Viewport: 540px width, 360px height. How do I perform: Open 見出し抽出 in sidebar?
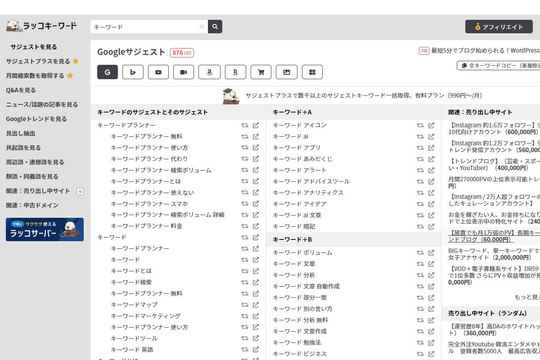(20, 133)
